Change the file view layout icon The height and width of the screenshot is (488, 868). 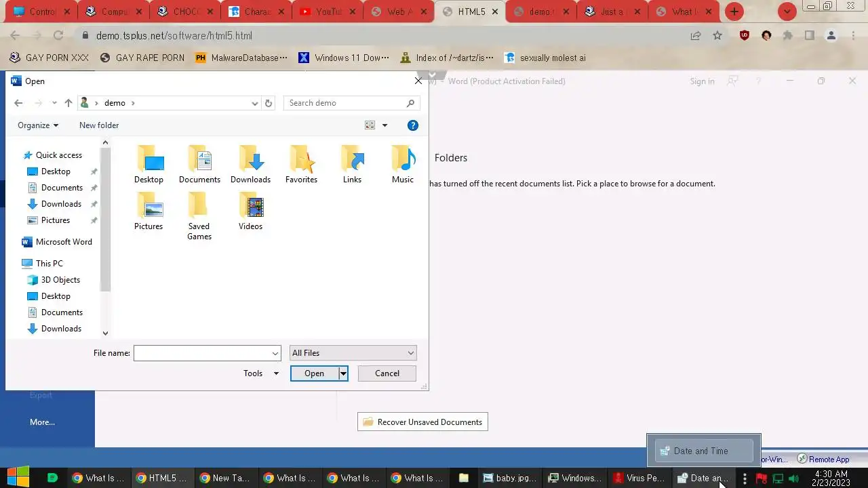[370, 125]
